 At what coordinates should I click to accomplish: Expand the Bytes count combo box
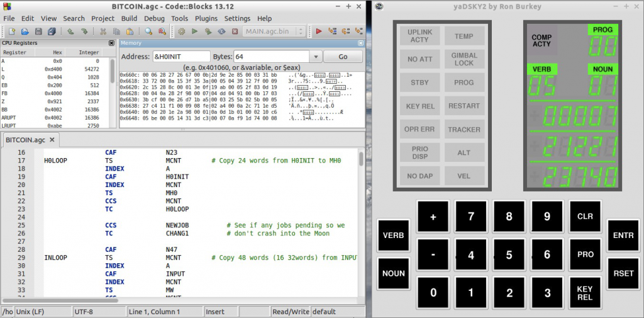click(316, 57)
